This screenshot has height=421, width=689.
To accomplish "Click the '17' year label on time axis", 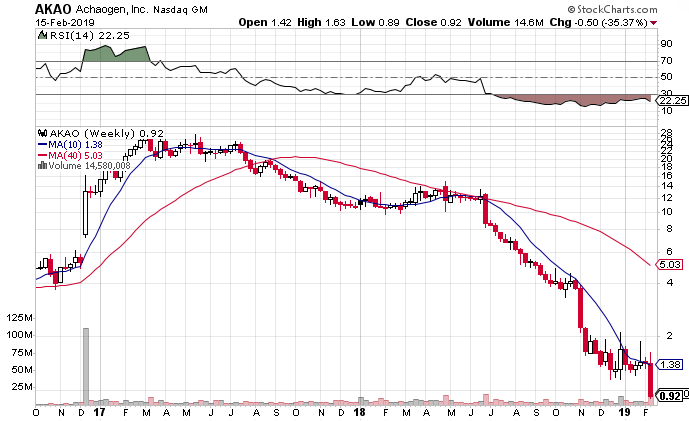I will pyautogui.click(x=100, y=412).
